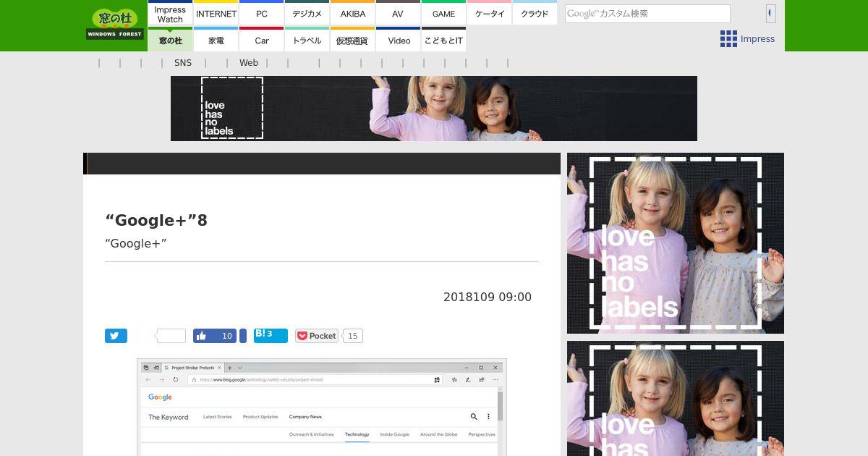Select the SNS category link

(x=183, y=63)
